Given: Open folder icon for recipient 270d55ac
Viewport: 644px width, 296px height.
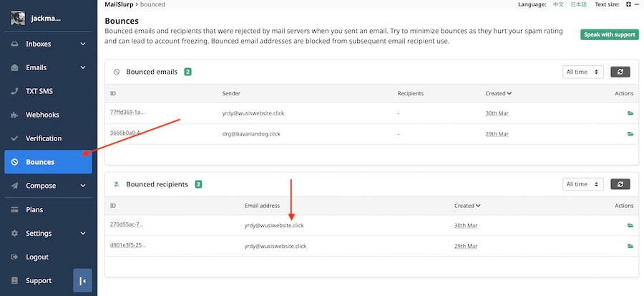Looking at the screenshot, I should [630, 225].
